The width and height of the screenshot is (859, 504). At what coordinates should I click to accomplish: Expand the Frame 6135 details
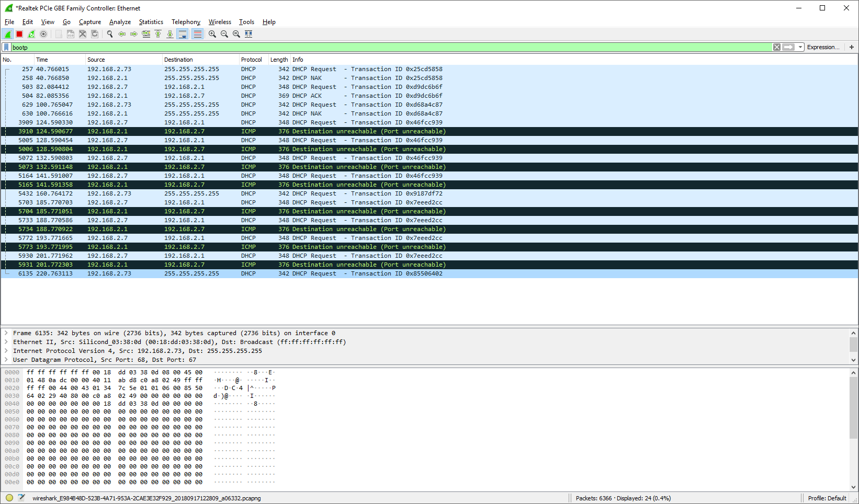[6, 333]
